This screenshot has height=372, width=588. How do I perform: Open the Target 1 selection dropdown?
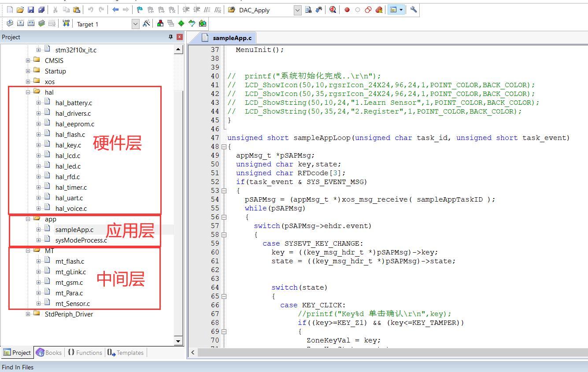point(136,24)
